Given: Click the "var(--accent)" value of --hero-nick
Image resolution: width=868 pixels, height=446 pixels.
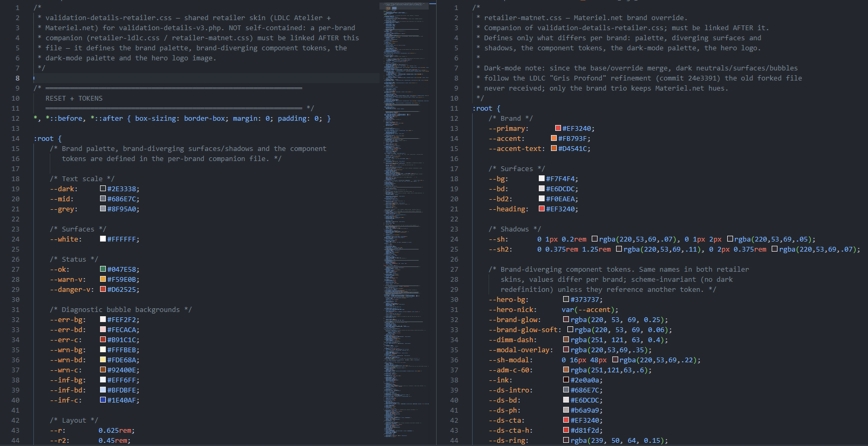Looking at the screenshot, I should coord(588,309).
